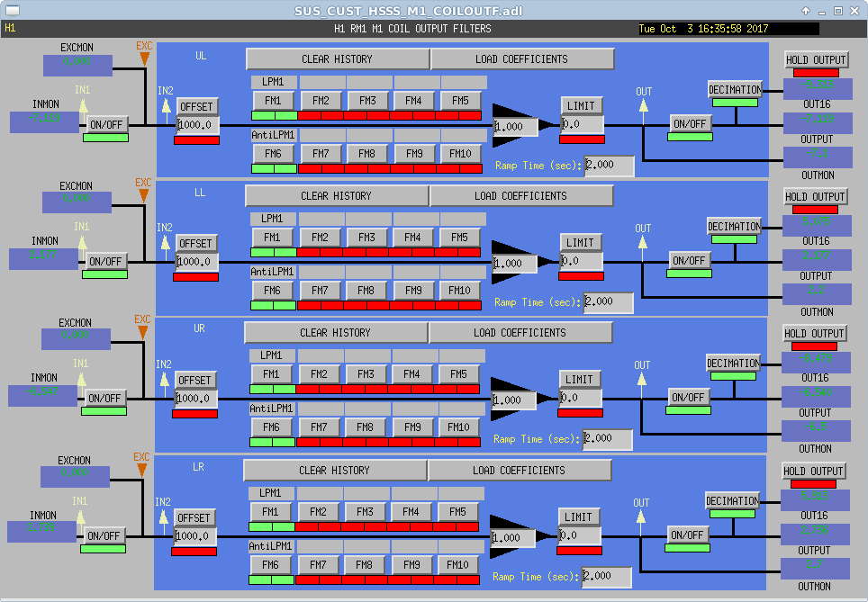Toggle DECIMATION for the UL channel
The width and height of the screenshot is (868, 602).
[735, 90]
